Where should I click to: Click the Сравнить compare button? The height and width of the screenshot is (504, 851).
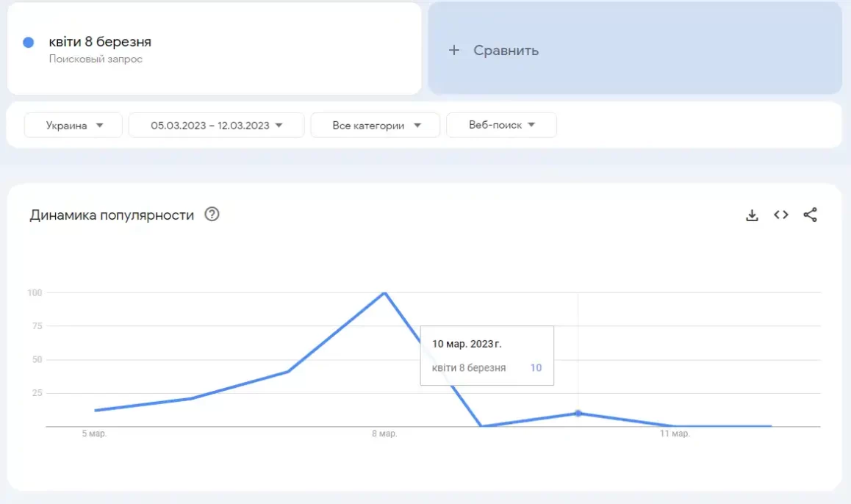635,48
